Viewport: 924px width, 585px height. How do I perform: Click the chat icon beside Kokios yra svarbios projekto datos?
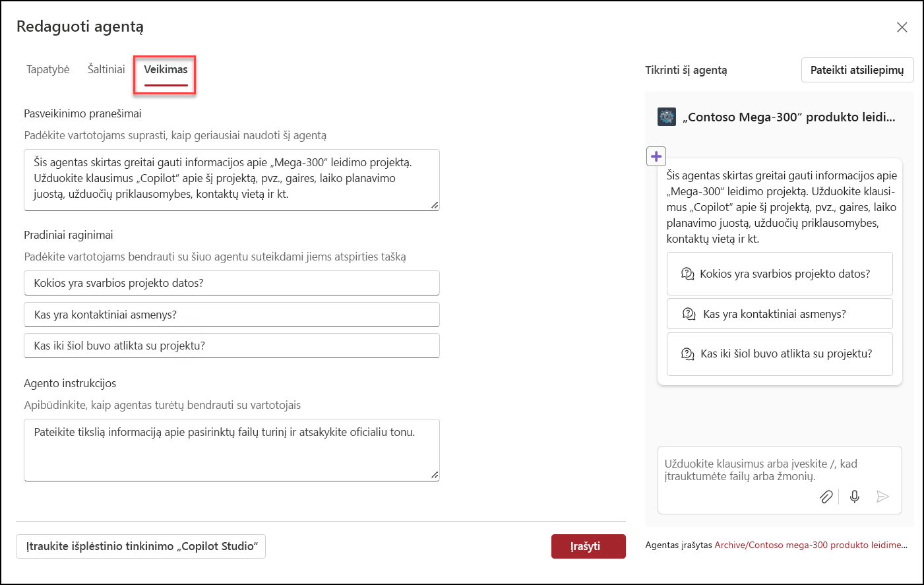(687, 274)
